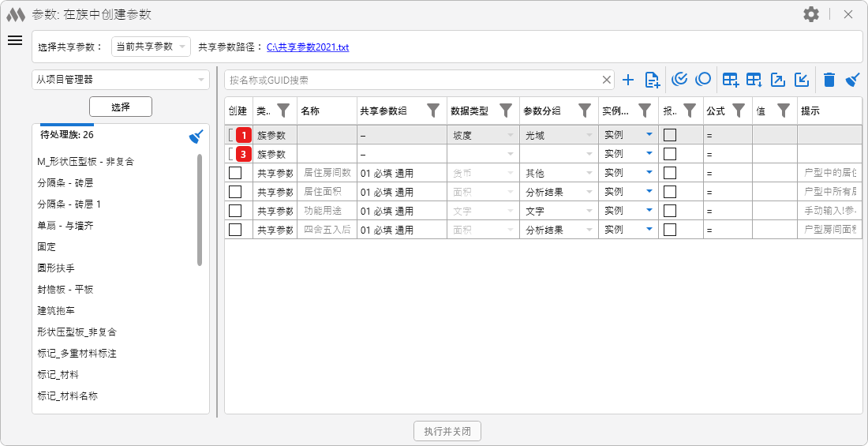868x446 pixels.
Task: Open the hamburger menu
Action: coord(15,41)
